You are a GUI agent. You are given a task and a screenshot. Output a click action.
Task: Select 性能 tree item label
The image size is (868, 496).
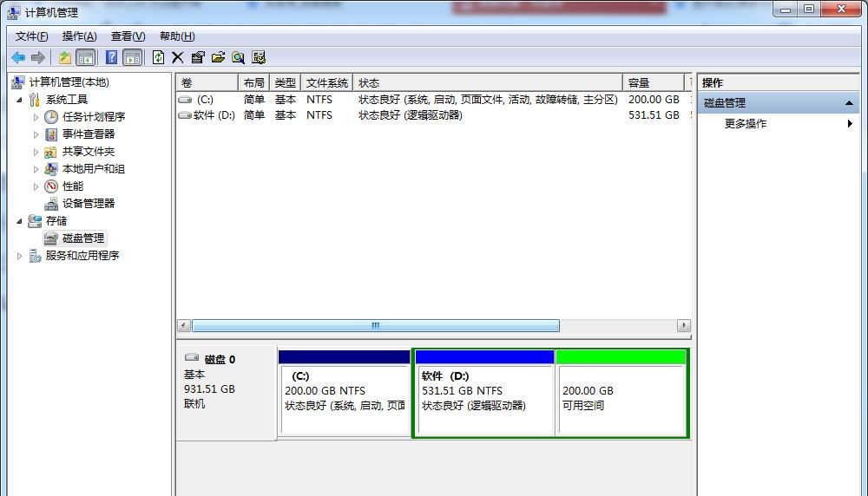point(73,186)
